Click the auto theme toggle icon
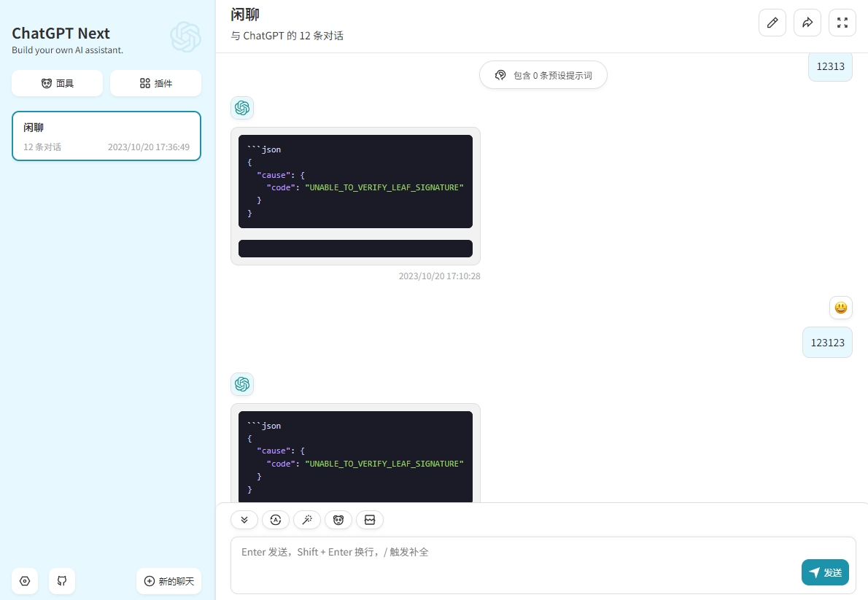868x600 pixels. (x=276, y=520)
